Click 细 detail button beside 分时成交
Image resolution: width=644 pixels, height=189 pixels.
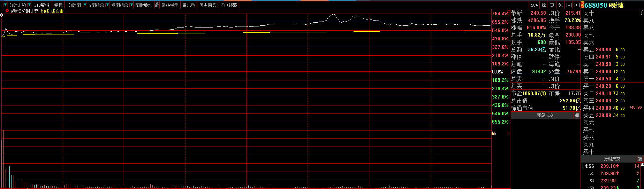[640, 159]
